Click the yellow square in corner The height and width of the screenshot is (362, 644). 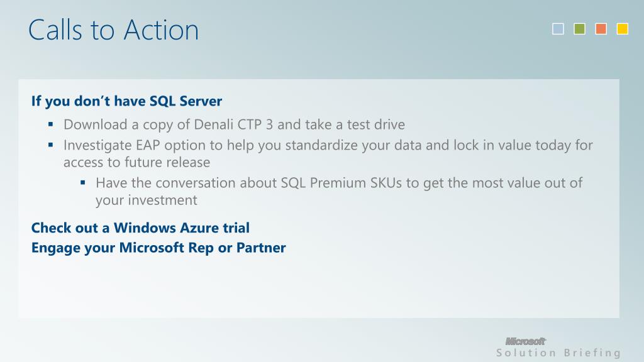[x=623, y=29]
